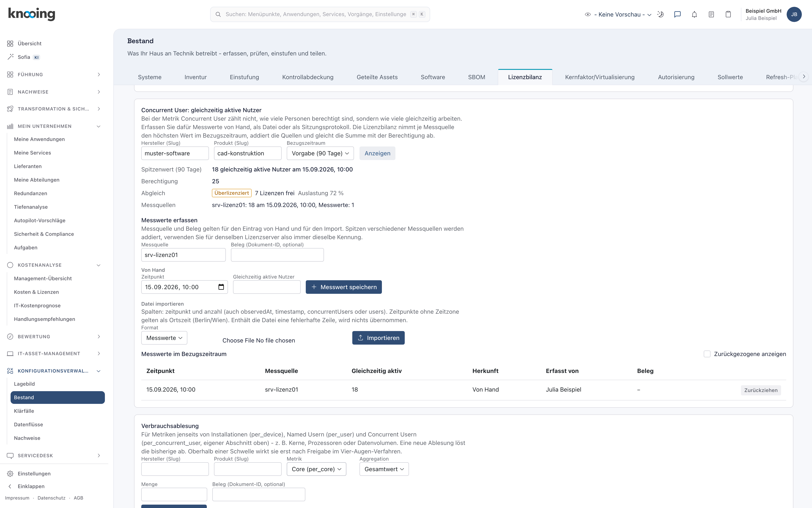Screen dimensions: 812x508
Task: Click the knooing logo
Action: coord(32,14)
